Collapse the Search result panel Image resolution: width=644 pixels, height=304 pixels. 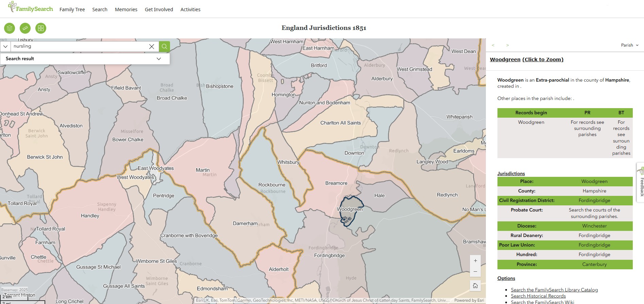click(158, 58)
